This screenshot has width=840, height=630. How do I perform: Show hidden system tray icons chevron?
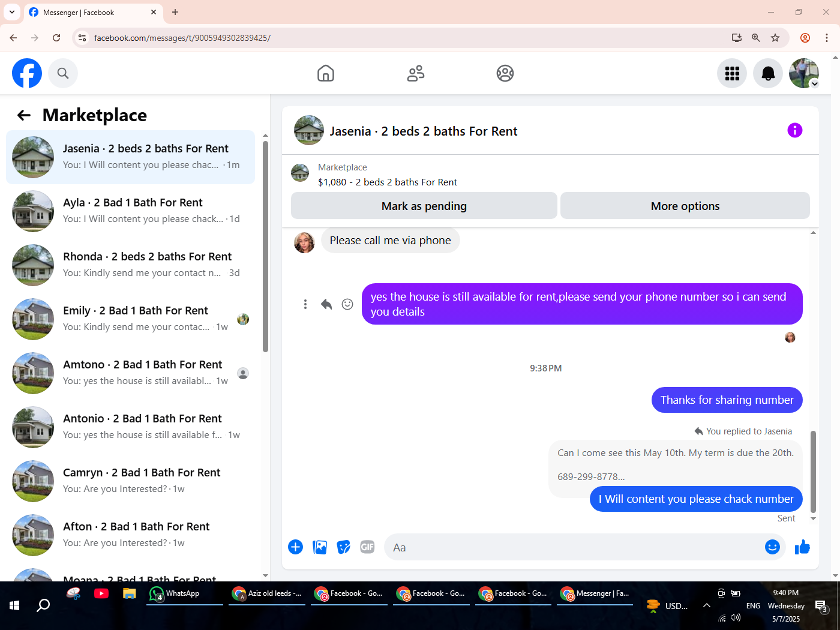(x=707, y=605)
